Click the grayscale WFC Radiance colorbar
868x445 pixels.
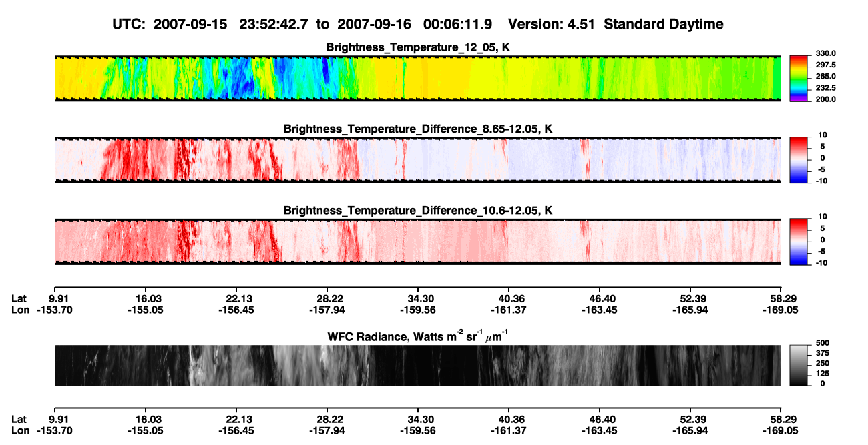coord(799,365)
